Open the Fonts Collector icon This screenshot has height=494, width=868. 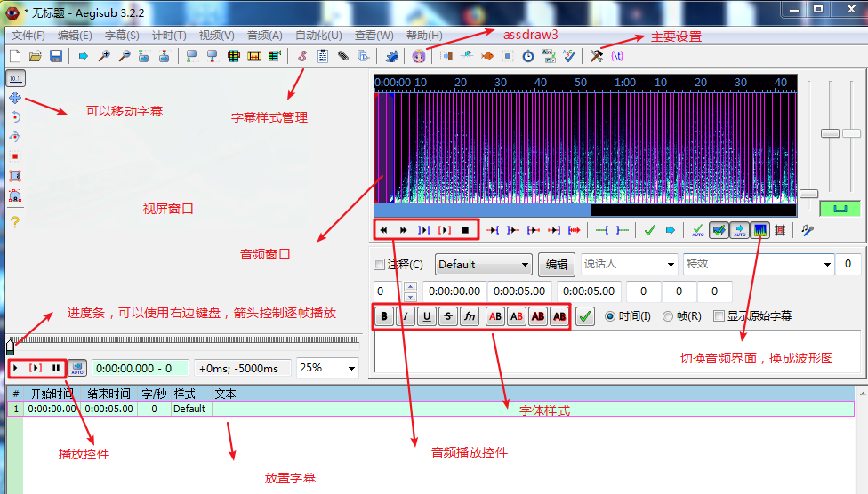363,56
